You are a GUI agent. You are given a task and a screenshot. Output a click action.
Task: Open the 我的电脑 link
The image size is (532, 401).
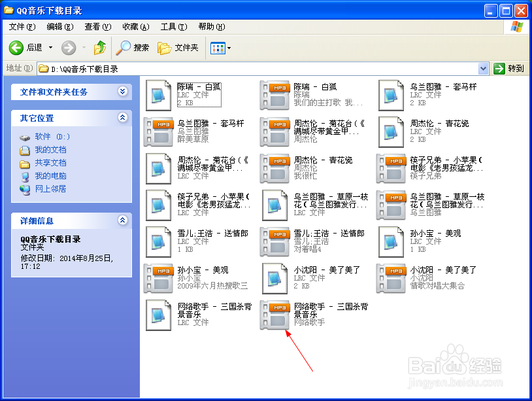[50, 176]
